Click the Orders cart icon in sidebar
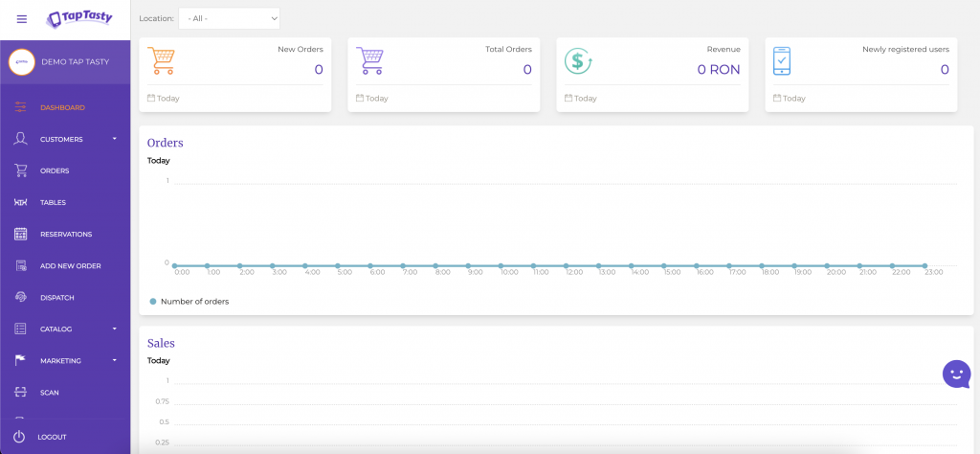This screenshot has height=454, width=980. coord(20,170)
